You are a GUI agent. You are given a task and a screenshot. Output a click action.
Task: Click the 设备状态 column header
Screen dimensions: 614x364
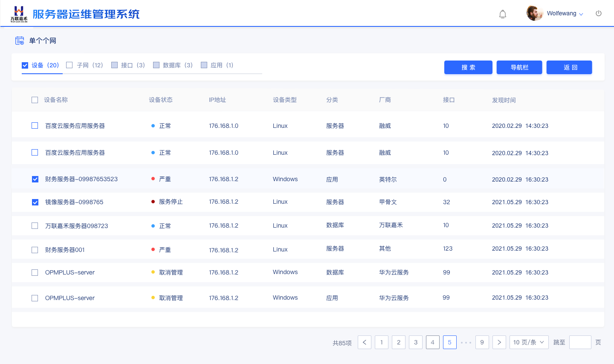161,100
